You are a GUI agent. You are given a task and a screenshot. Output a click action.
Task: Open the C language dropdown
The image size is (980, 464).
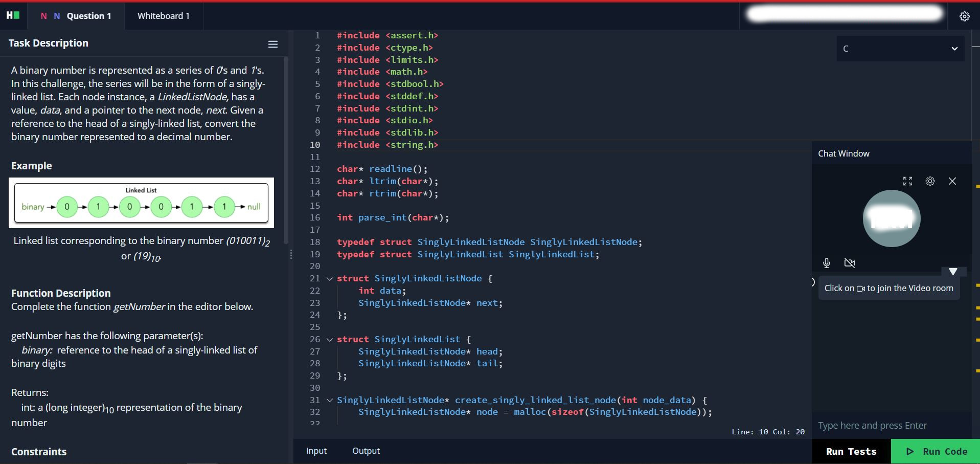pyautogui.click(x=900, y=49)
